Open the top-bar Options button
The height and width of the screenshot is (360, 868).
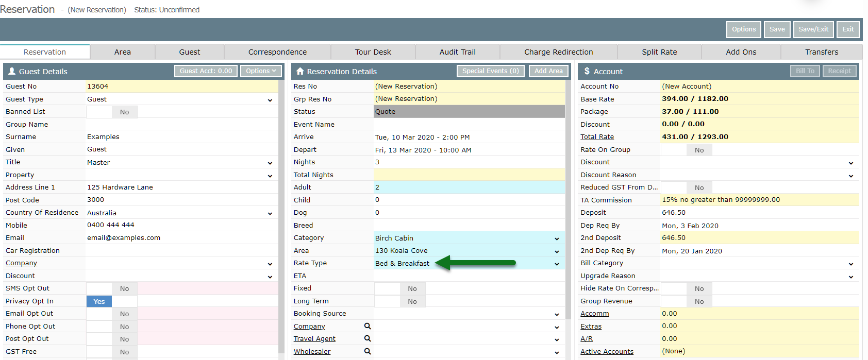click(x=744, y=29)
